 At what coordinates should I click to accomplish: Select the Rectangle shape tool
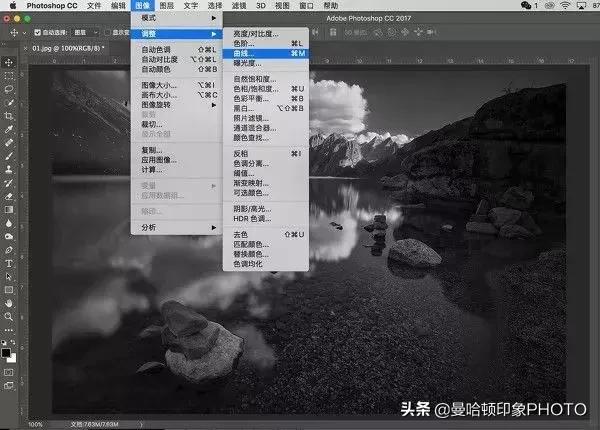(x=9, y=290)
